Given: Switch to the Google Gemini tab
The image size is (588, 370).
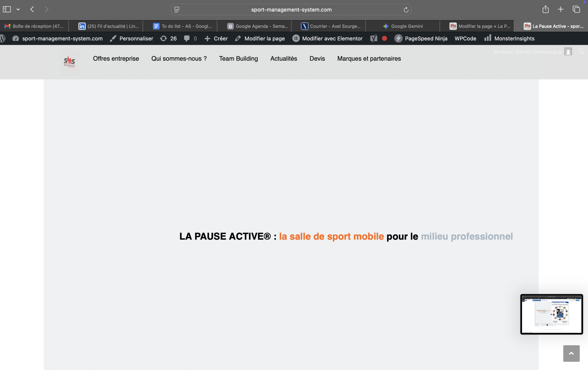Looking at the screenshot, I should pos(403,26).
